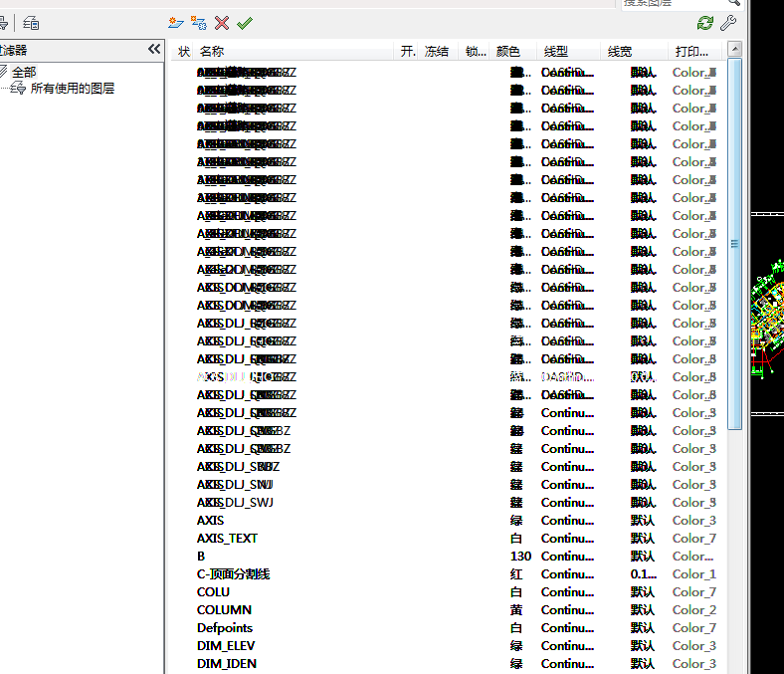Screen dimensions: 784x674
Task: Click the 红 color cell of C-顶面分割线
Action: [x=516, y=574]
